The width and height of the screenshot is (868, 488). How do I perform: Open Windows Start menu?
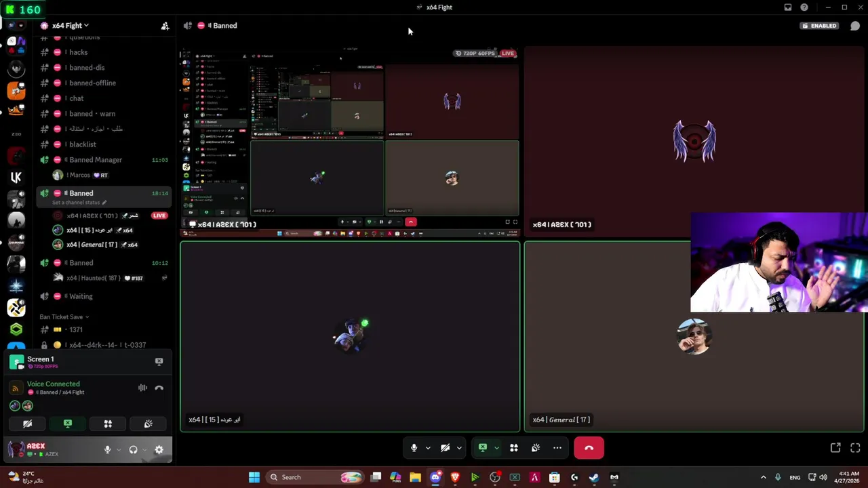254,477
